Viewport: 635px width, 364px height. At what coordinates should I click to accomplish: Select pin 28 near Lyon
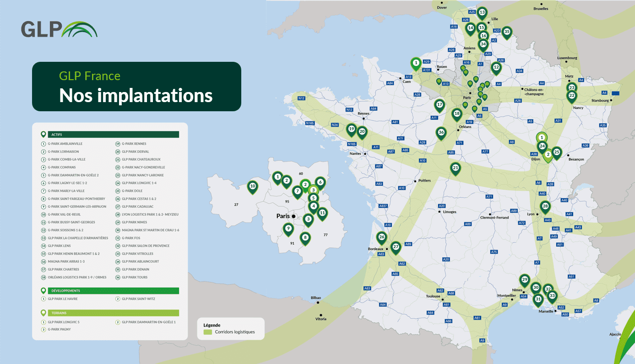[545, 206]
